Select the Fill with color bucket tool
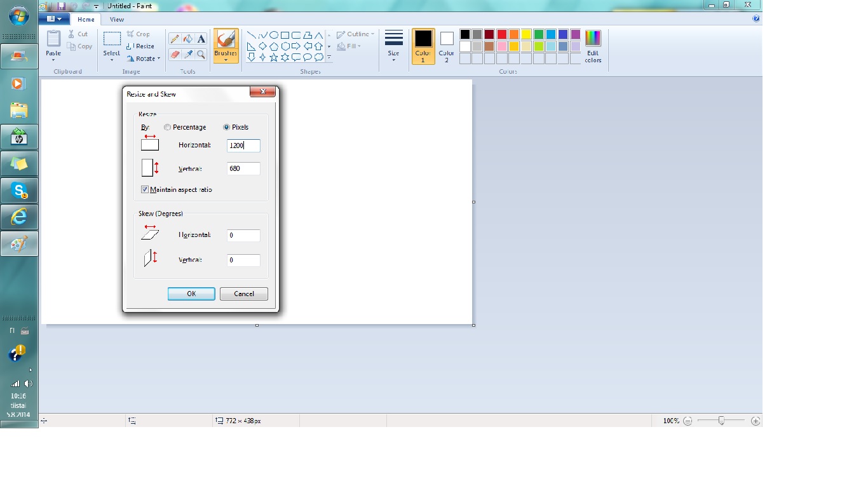The width and height of the screenshot is (868, 488). point(188,39)
